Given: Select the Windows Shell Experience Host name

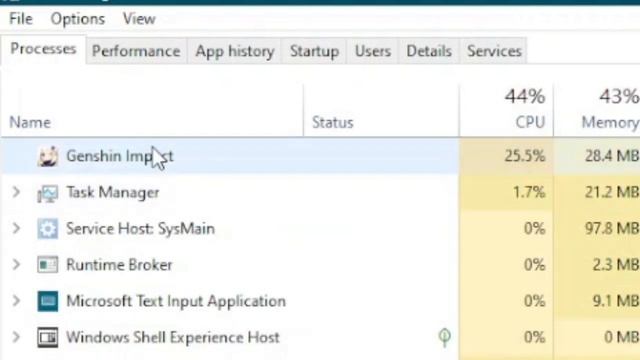Looking at the screenshot, I should 173,338.
